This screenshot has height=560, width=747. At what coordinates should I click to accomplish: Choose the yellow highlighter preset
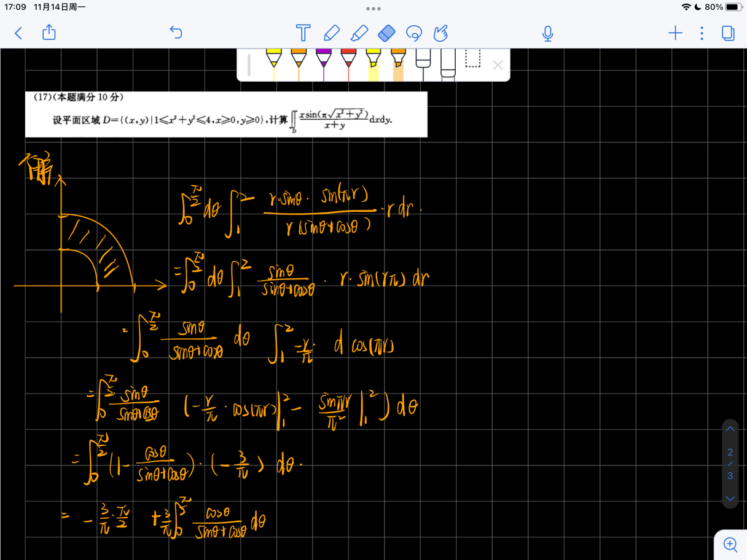(x=373, y=64)
